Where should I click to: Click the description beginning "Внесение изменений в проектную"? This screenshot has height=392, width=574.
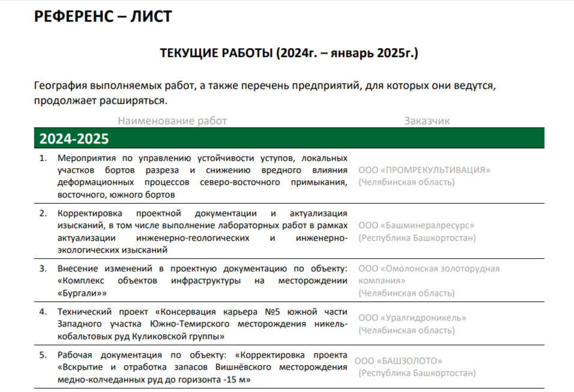click(x=202, y=281)
